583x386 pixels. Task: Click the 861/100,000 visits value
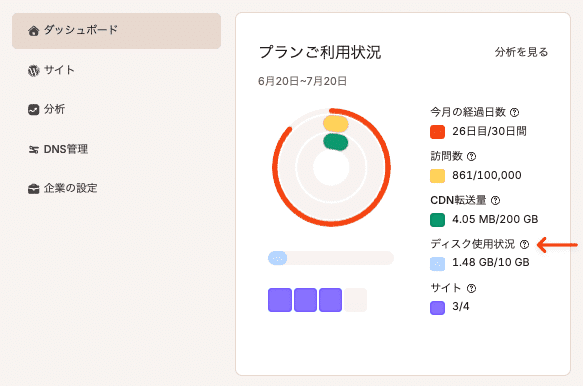click(x=487, y=175)
